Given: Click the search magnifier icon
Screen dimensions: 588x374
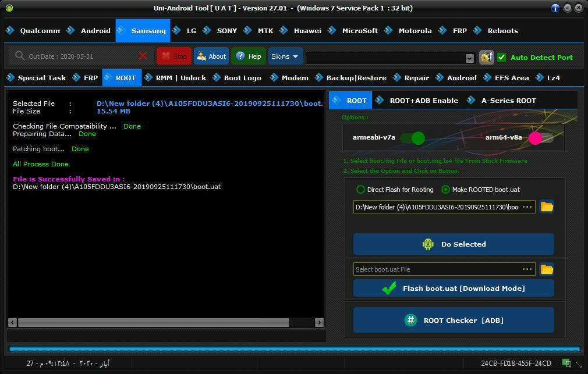Looking at the screenshot, I should point(19,56).
